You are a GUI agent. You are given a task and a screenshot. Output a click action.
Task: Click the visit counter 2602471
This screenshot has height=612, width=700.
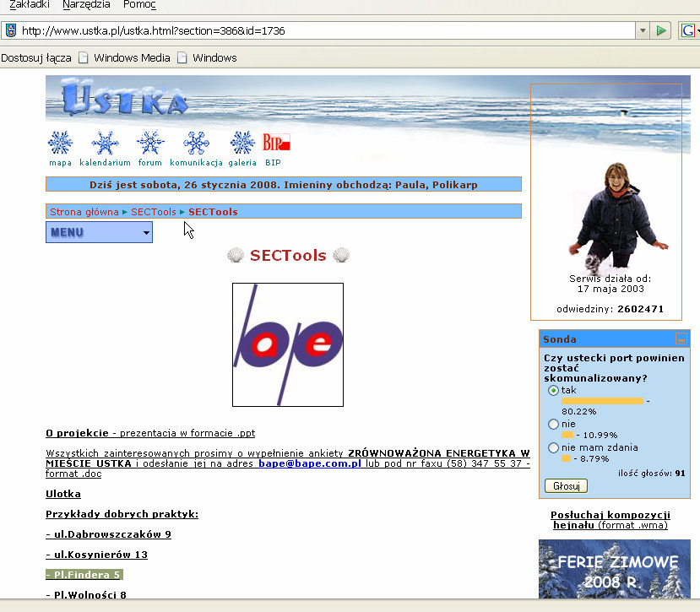tap(641, 309)
